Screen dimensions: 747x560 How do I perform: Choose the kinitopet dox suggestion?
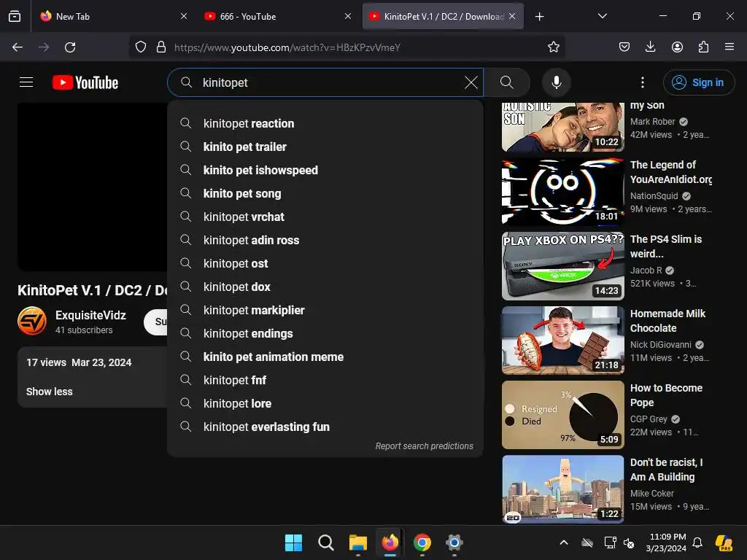pos(325,287)
